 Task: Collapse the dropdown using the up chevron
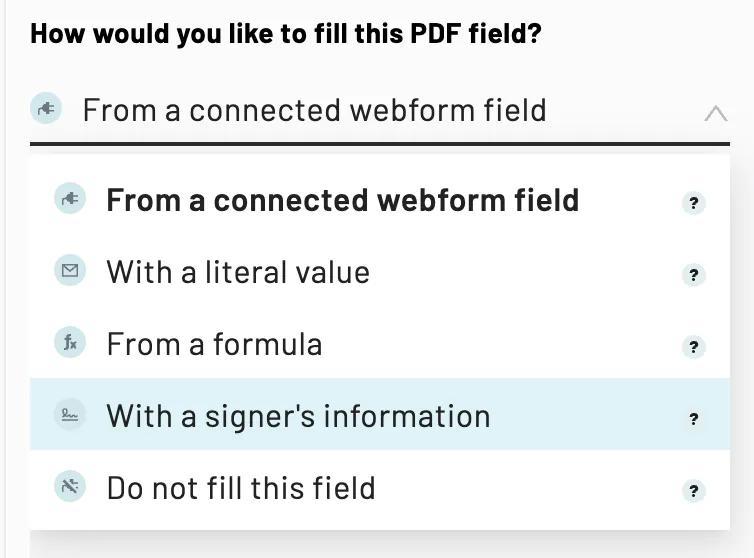pyautogui.click(x=715, y=112)
